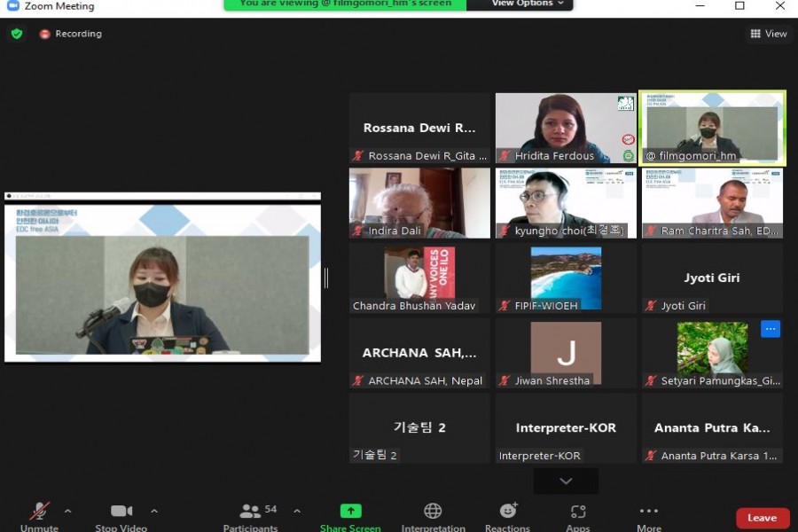Stop Video camera toggle
Screen dimensions: 798x532
[121, 512]
